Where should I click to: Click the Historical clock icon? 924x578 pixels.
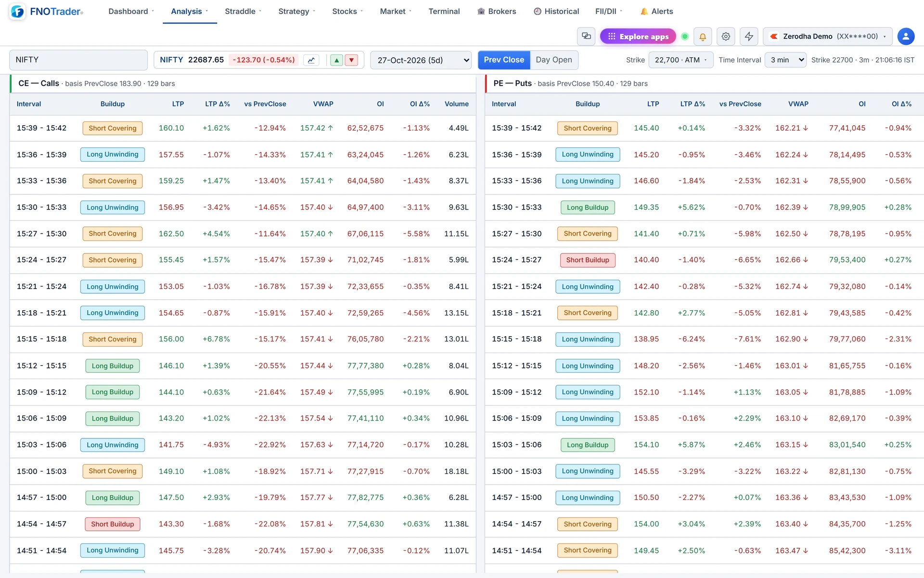pos(538,11)
